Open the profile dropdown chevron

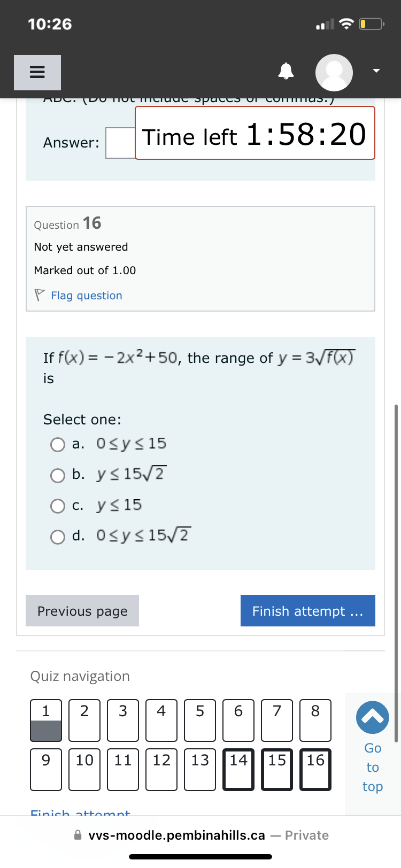click(376, 71)
